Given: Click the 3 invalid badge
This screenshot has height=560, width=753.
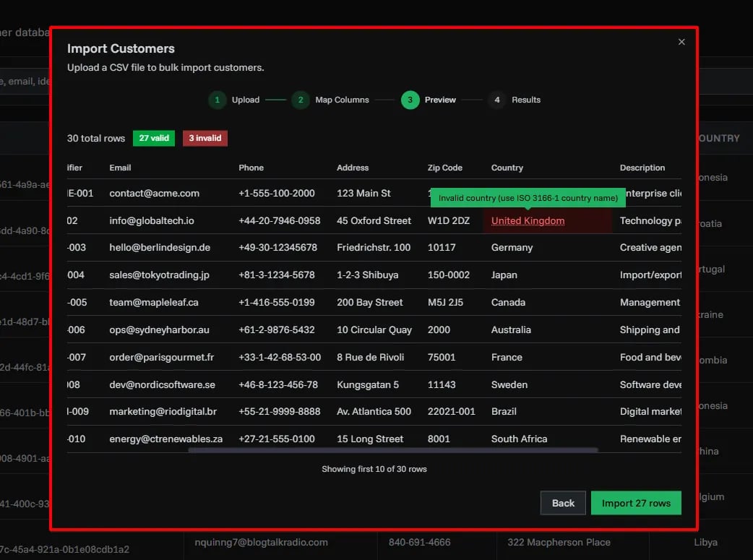Looking at the screenshot, I should coord(205,138).
